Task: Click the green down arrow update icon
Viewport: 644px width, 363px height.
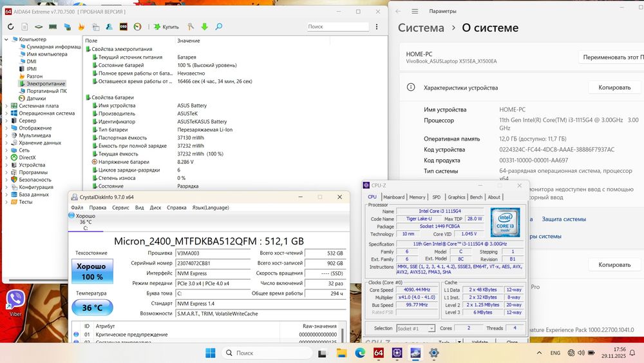Action: (205, 26)
